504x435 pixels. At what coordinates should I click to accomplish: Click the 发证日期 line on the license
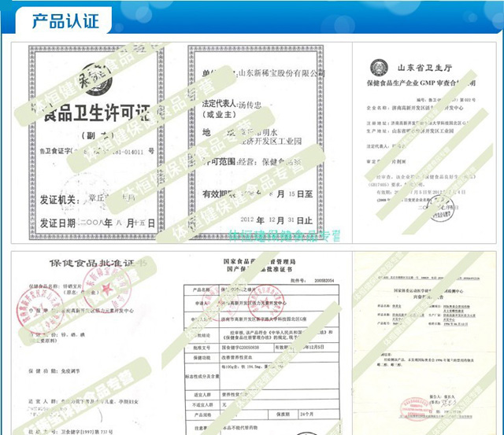pyautogui.click(x=98, y=223)
